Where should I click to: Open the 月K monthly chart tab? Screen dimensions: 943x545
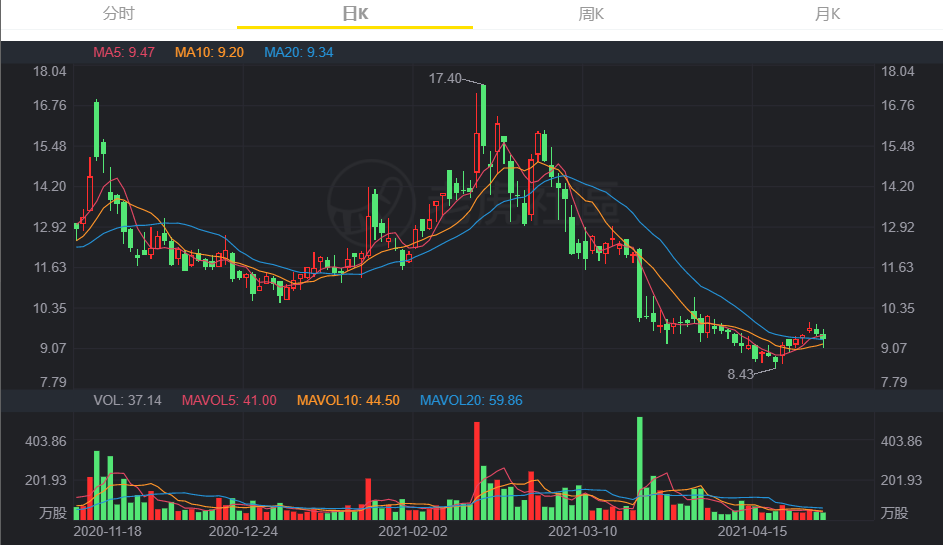[x=827, y=14]
